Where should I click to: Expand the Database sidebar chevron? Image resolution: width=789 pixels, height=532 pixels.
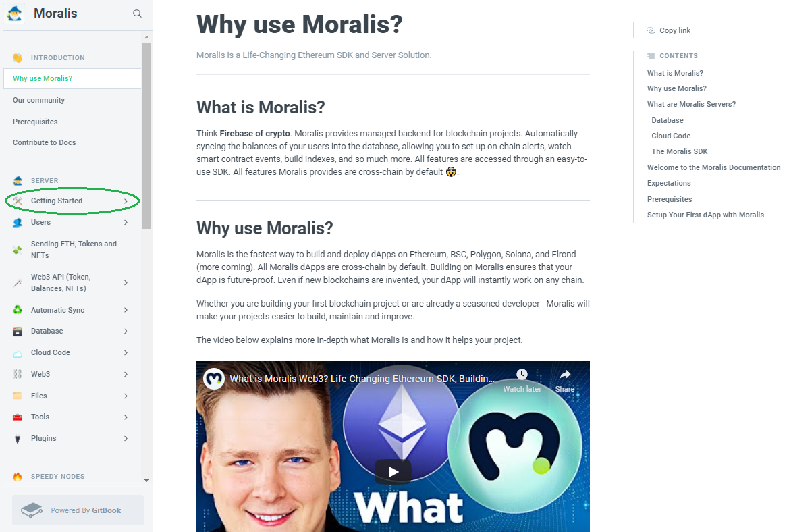[126, 331]
